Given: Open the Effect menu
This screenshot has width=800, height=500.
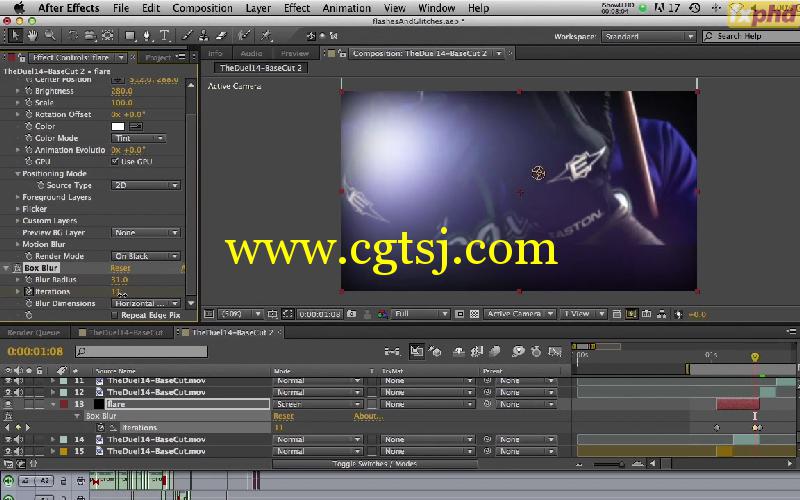Looking at the screenshot, I should click(296, 8).
